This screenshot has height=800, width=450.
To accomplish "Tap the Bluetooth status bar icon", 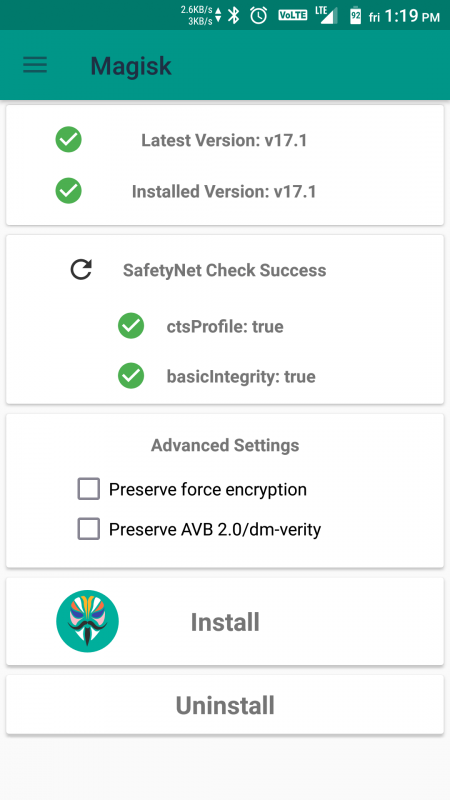I will pyautogui.click(x=234, y=15).
